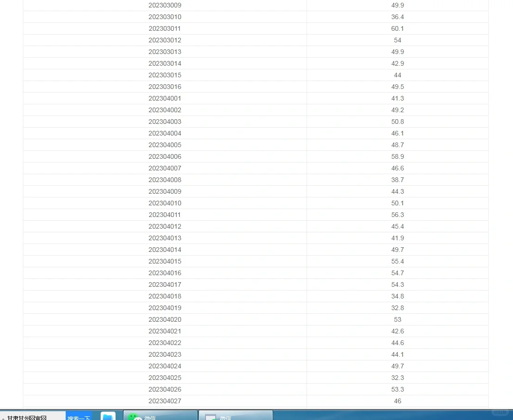Select the cell 202303014
This screenshot has width=513, height=420.
165,63
